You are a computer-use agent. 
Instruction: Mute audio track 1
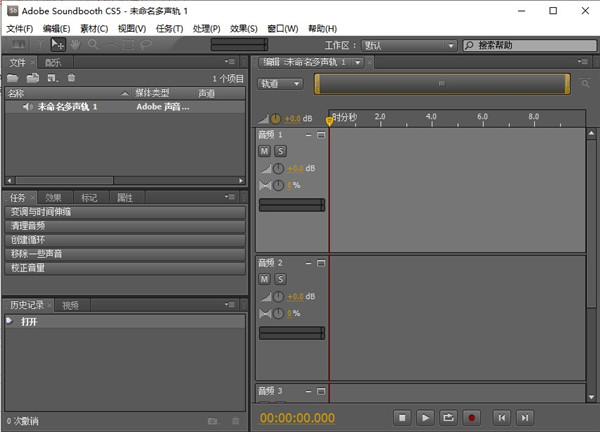click(x=264, y=150)
